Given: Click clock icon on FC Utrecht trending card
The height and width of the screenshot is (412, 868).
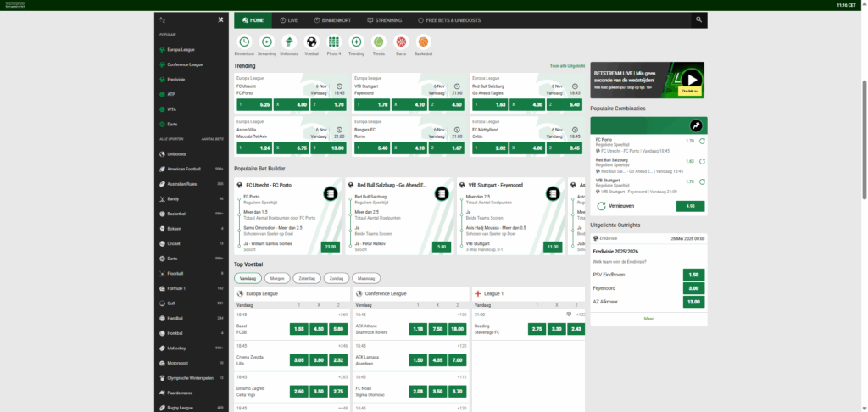Looking at the screenshot, I should 339,86.
